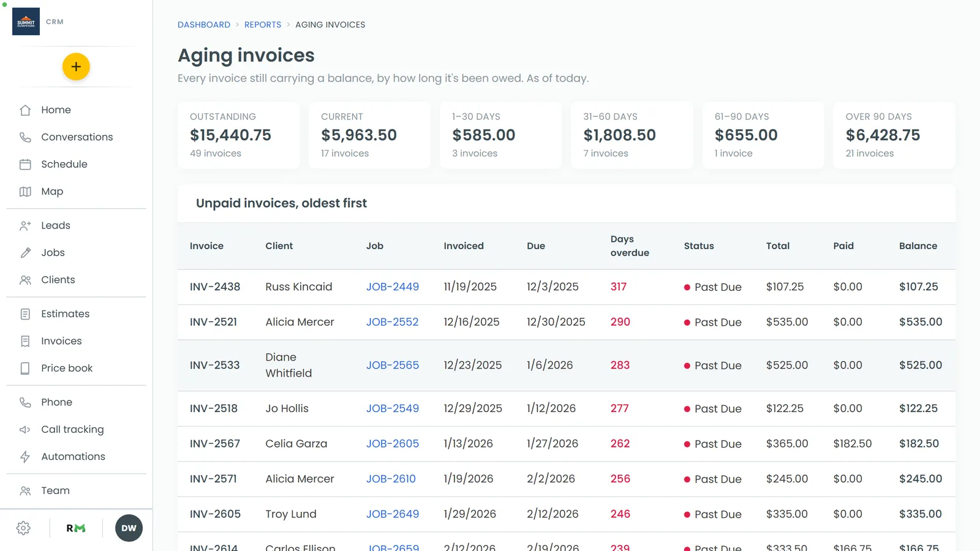Viewport: 980px width, 551px height.
Task: Click the Map icon in sidebar
Action: point(25,192)
